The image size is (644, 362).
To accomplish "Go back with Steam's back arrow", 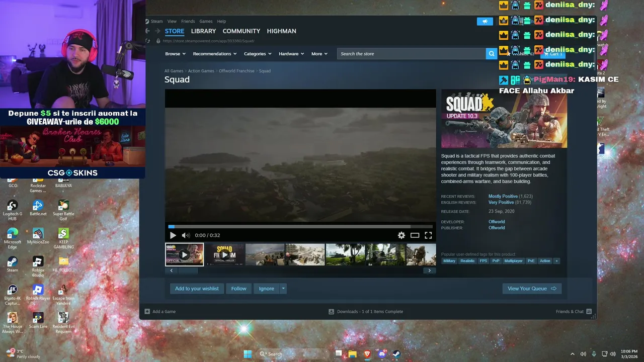I will pyautogui.click(x=148, y=31).
